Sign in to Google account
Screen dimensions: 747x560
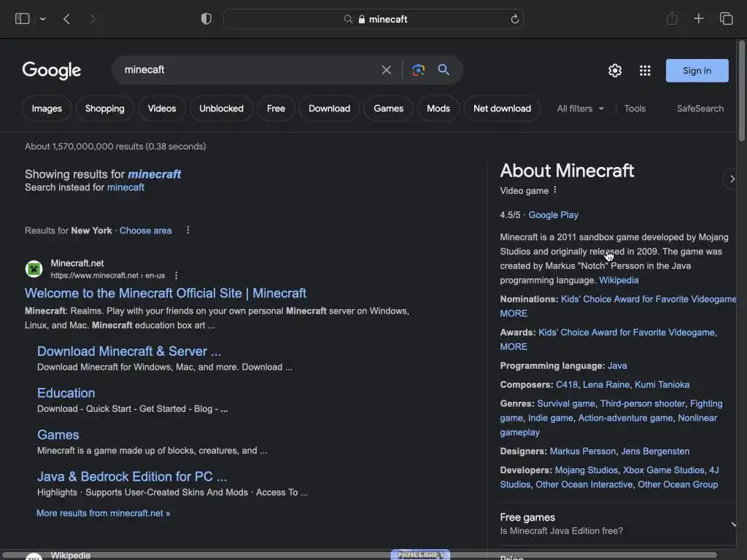[697, 71]
